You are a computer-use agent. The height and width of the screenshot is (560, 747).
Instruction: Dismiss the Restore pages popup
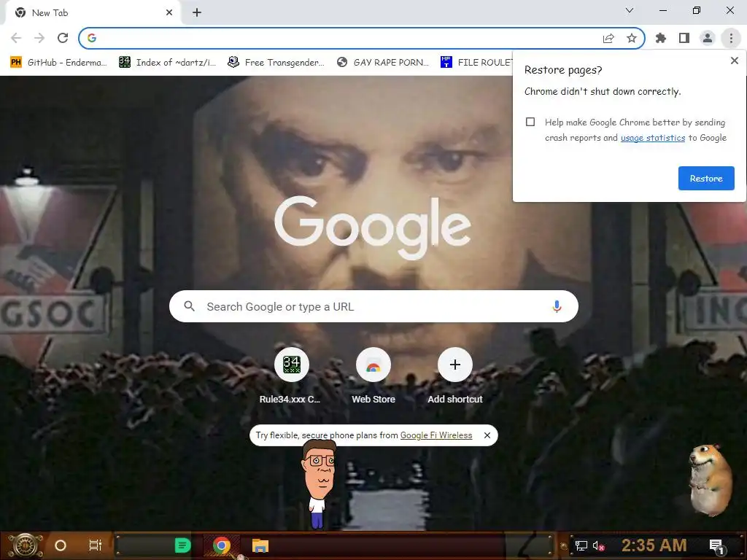pos(734,61)
